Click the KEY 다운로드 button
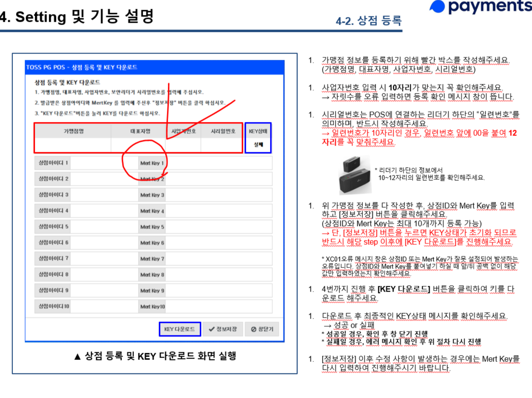Viewport: 532px width, 398px height. click(180, 329)
